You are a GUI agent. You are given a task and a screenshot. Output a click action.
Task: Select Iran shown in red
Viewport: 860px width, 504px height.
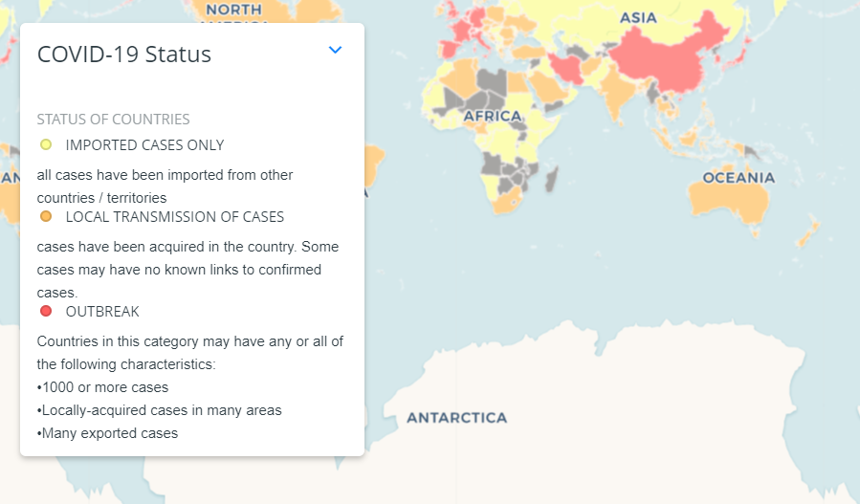click(x=566, y=68)
